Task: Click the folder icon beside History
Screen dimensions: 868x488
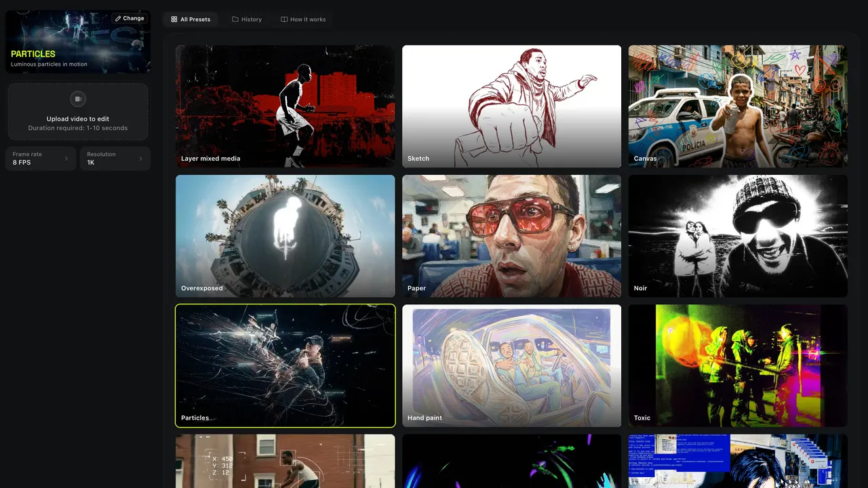Action: (235, 20)
